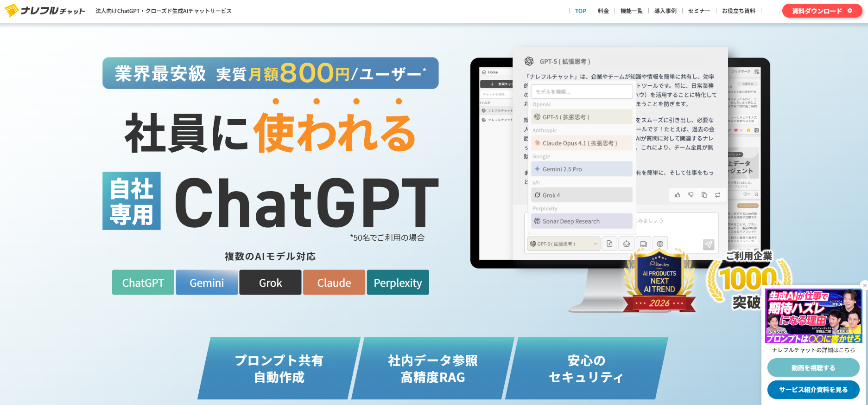
Task: Click the globe web-search icon in chat input
Action: (660, 244)
